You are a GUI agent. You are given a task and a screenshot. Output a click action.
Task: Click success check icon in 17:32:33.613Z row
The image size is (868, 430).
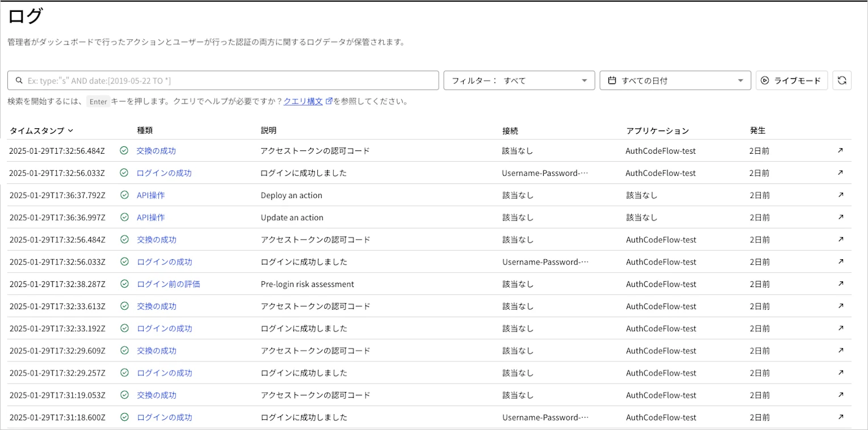tap(124, 306)
